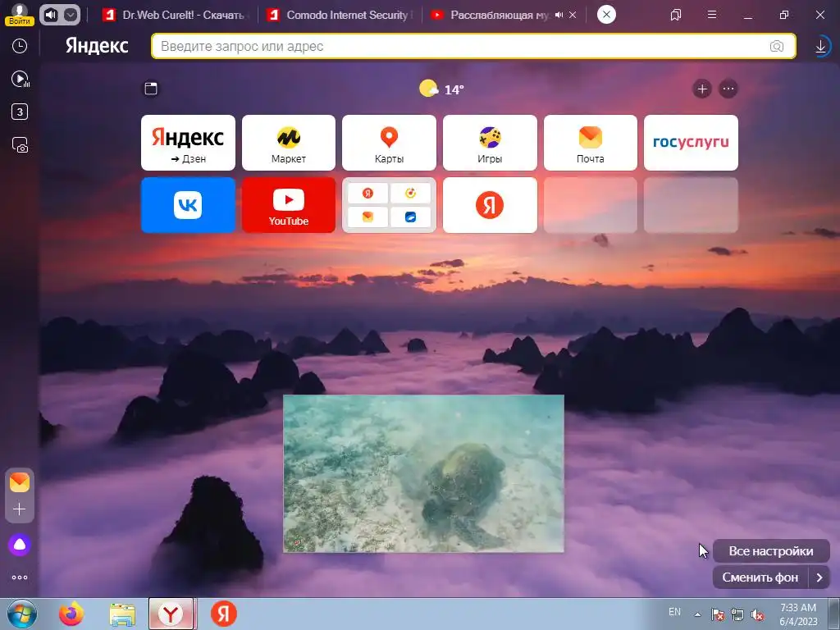
Task: Switch to Comodo Internet Security tab
Action: pyautogui.click(x=340, y=15)
